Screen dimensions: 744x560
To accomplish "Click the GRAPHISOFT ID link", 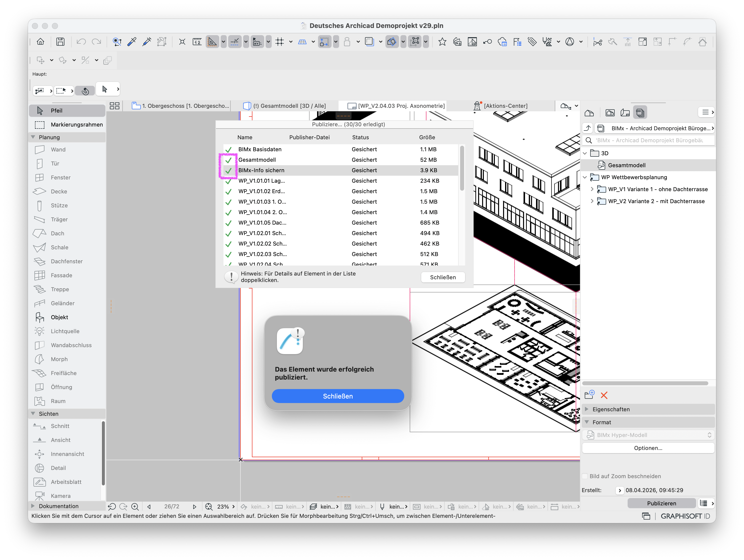I will coord(685,516).
